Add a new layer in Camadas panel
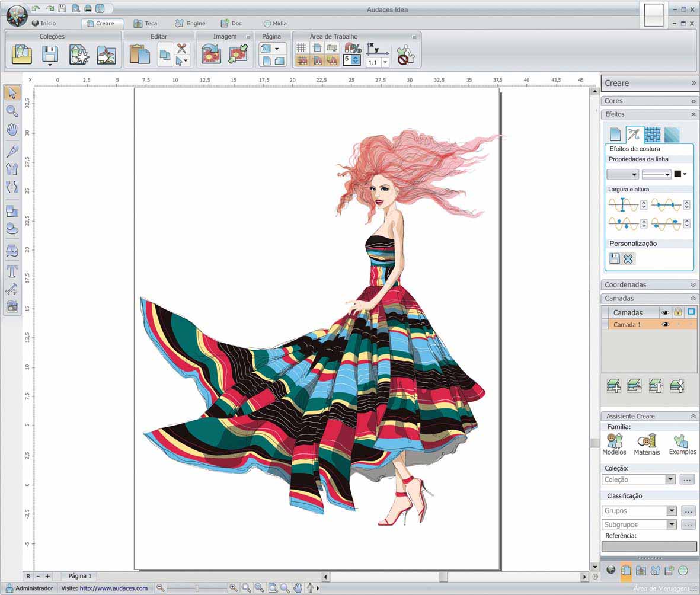This screenshot has width=700, height=595. (x=614, y=386)
